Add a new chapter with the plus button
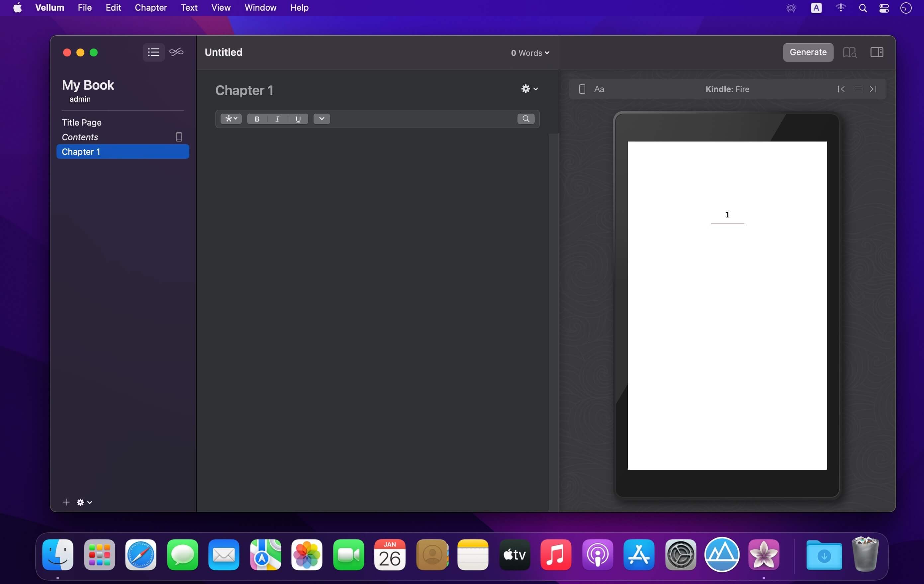The width and height of the screenshot is (924, 584). [x=66, y=502]
